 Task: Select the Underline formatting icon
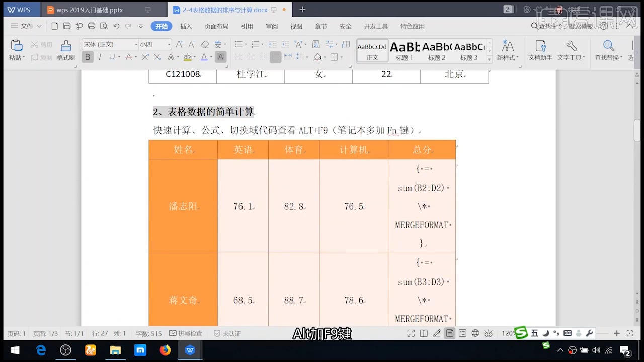point(111,57)
